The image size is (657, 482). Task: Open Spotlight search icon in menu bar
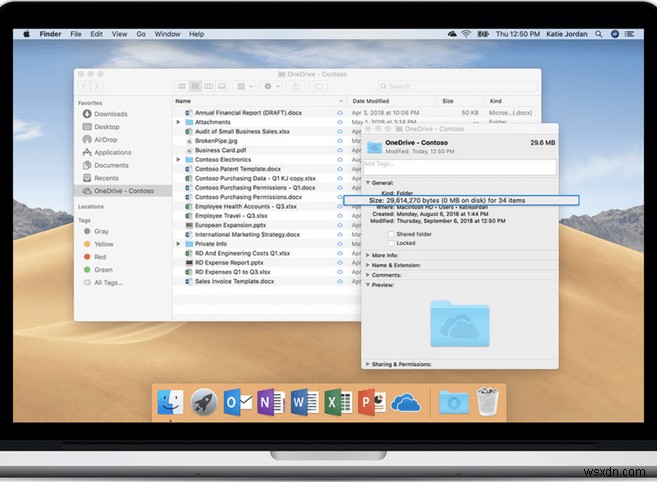(599, 34)
